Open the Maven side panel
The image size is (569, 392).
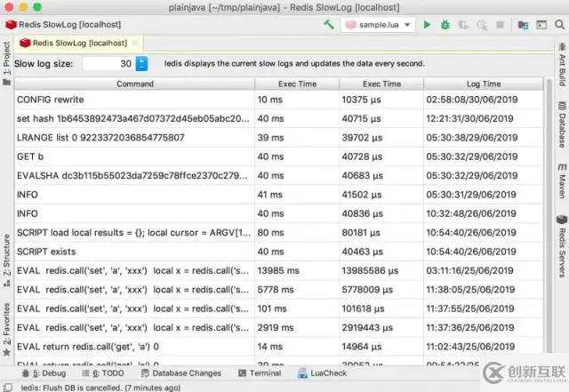point(562,180)
